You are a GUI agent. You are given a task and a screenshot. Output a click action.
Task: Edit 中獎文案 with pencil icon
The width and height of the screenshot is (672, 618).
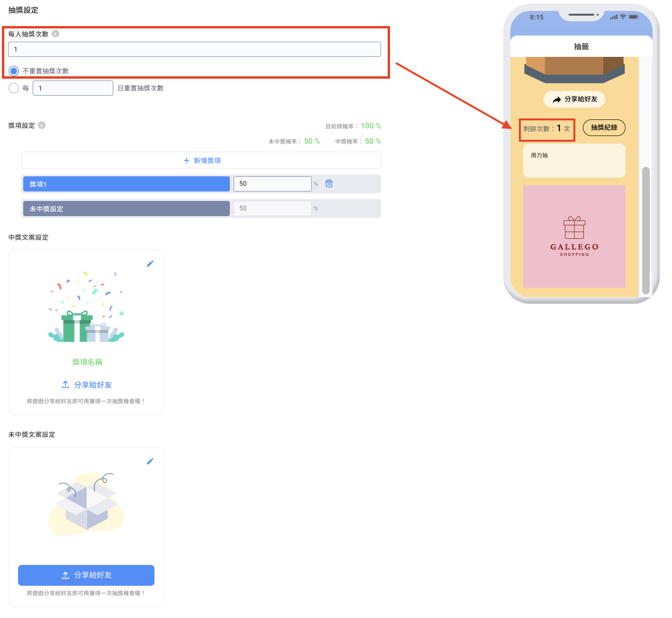(150, 264)
